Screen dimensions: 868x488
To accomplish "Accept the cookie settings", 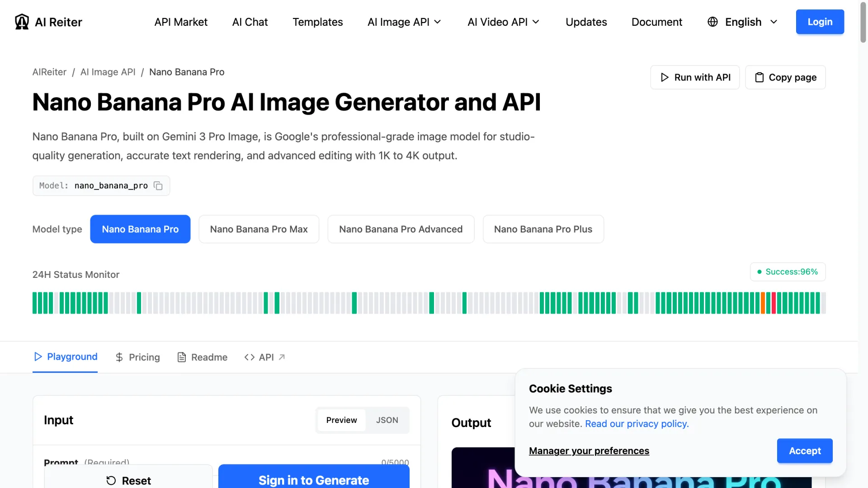I will [x=805, y=450].
